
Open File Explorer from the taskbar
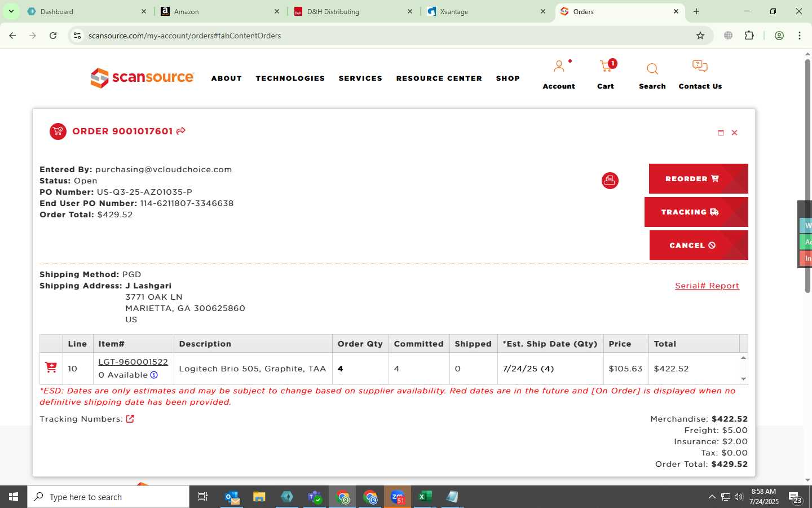259,497
